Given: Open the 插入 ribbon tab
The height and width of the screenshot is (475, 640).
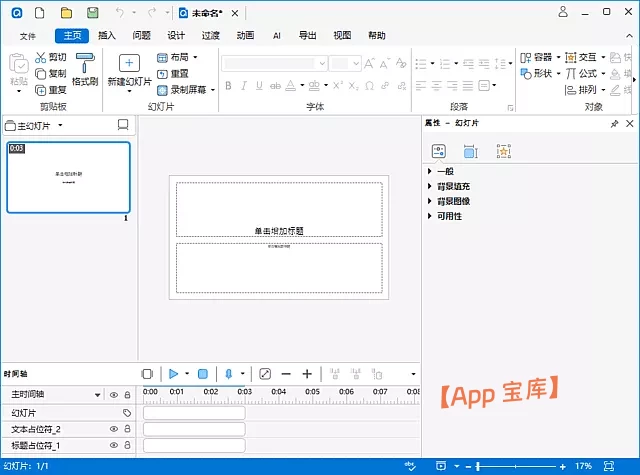Looking at the screenshot, I should click(107, 35).
